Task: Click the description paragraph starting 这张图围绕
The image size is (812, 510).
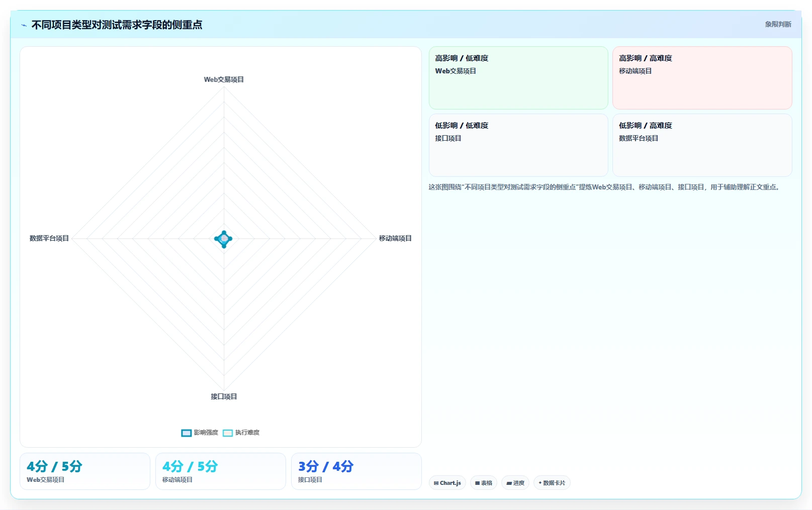Action: point(605,187)
